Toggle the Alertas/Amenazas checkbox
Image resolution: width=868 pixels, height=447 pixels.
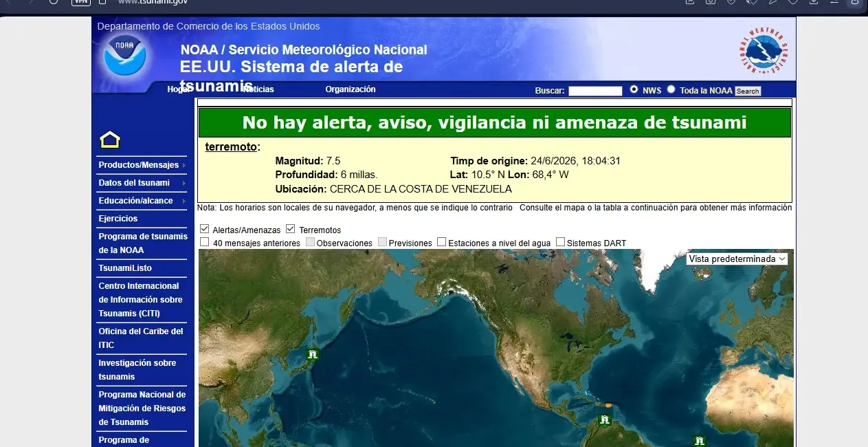(204, 229)
